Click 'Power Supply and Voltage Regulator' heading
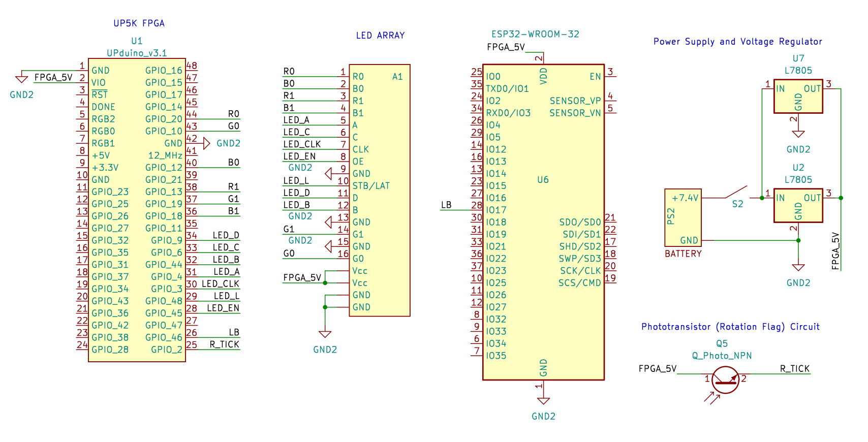Screen dimensions: 868x442 coord(738,42)
